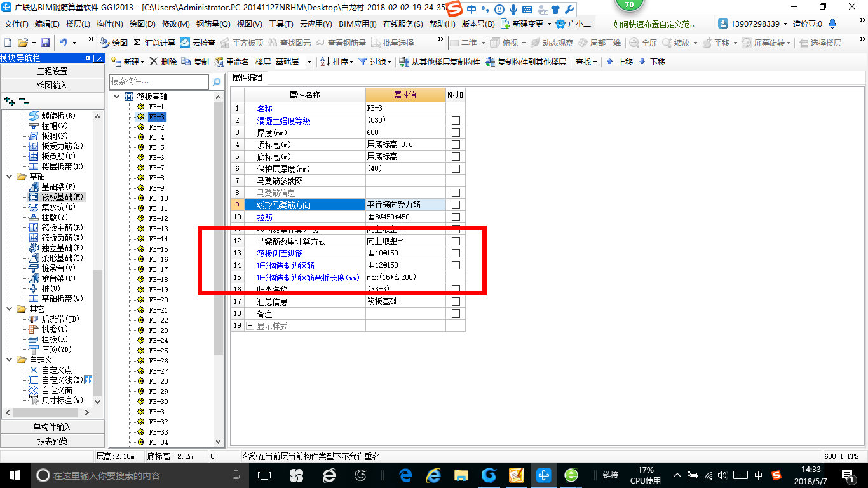Open the 查找 find dropdown

(595, 62)
